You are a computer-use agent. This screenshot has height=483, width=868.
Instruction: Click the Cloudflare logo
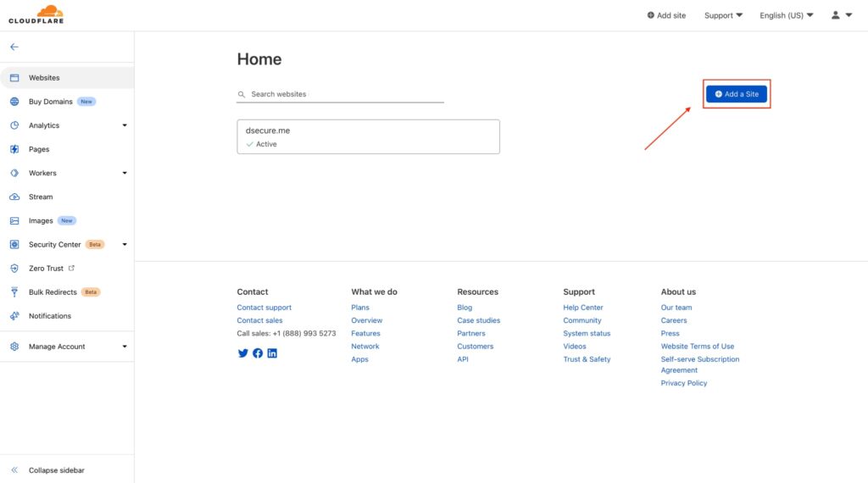[36, 14]
